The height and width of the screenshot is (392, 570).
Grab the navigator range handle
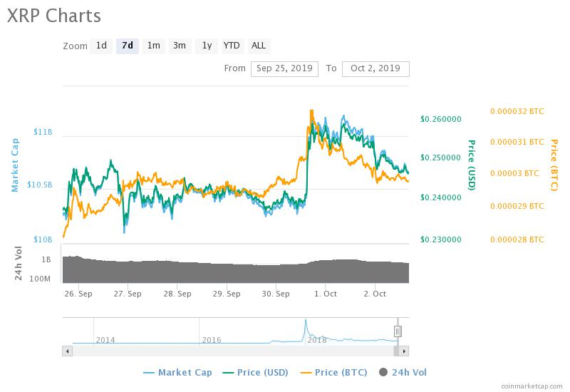coord(398,331)
